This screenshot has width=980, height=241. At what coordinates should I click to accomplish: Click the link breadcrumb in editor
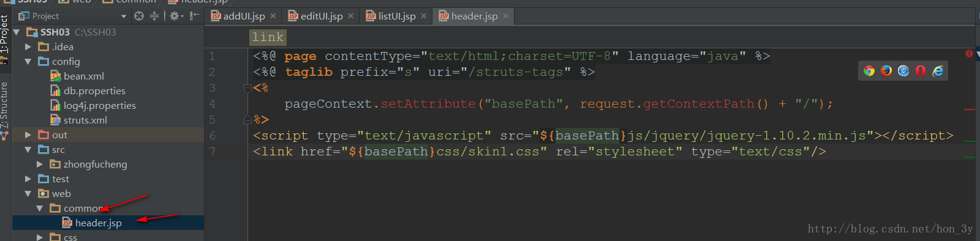[268, 37]
